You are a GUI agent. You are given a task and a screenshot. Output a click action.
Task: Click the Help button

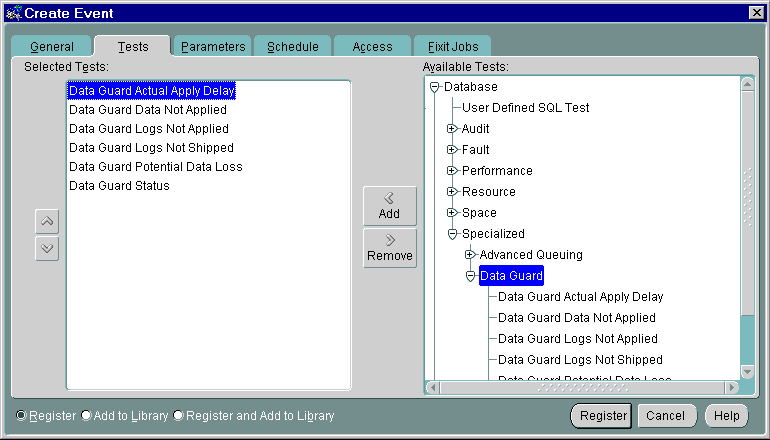pyautogui.click(x=726, y=416)
